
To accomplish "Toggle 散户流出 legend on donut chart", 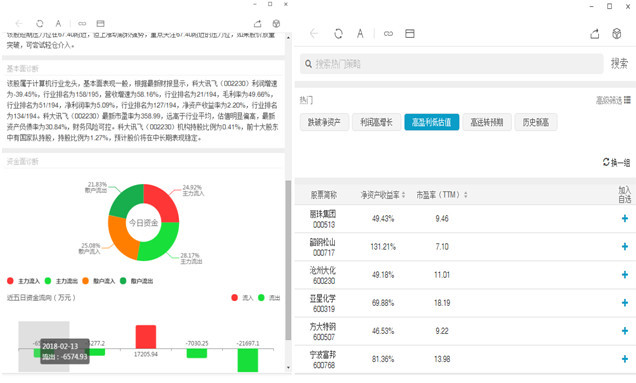I will pos(136,281).
